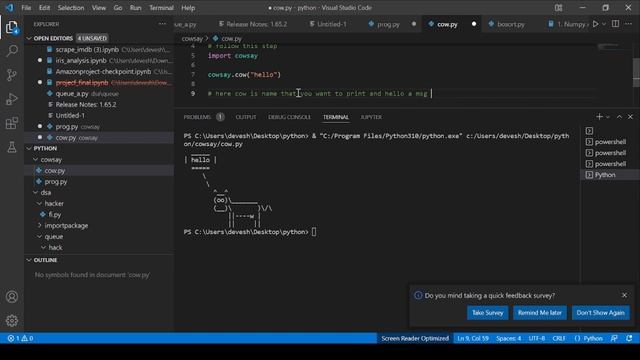The width and height of the screenshot is (640, 360).
Task: Click the UTF-8 encoding status item
Action: 536,338
